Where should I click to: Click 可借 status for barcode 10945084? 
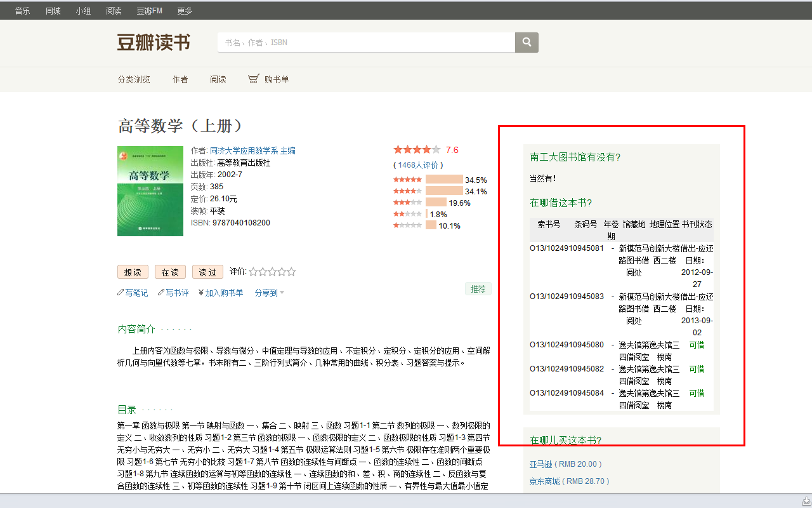click(697, 393)
